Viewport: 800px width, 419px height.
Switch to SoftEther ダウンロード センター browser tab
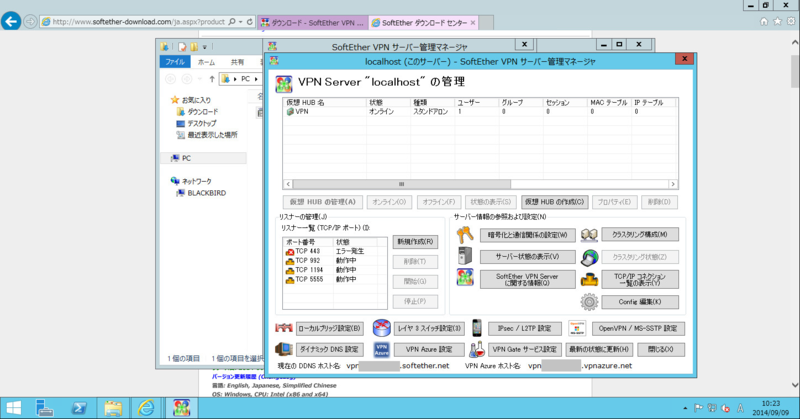(x=424, y=22)
